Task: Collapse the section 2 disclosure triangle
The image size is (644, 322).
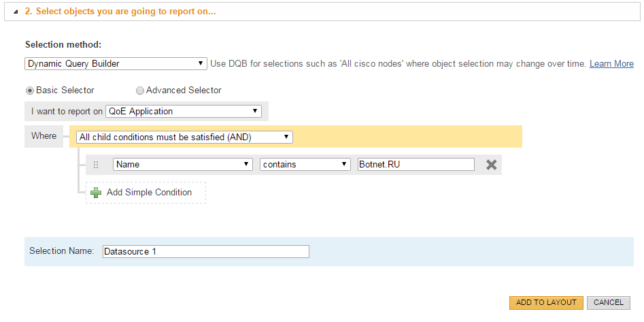Action: (16, 12)
